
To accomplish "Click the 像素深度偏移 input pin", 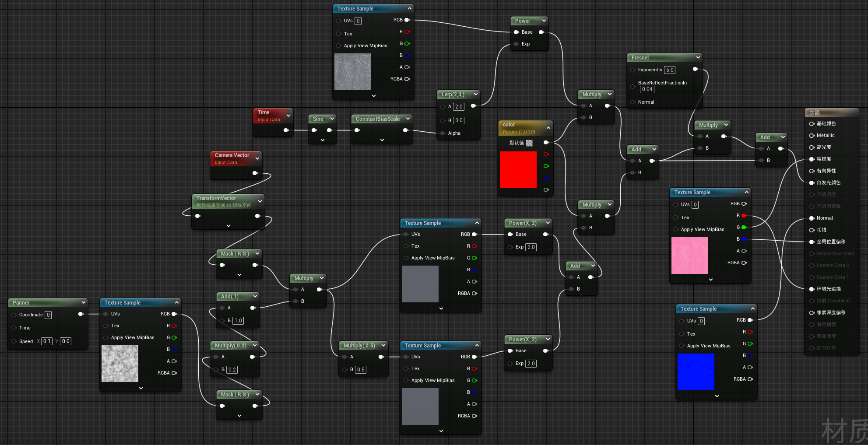I will (x=812, y=313).
